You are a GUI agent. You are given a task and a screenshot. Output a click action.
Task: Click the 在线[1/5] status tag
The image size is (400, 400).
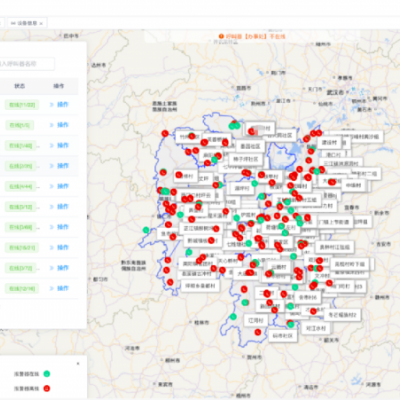(x=19, y=125)
